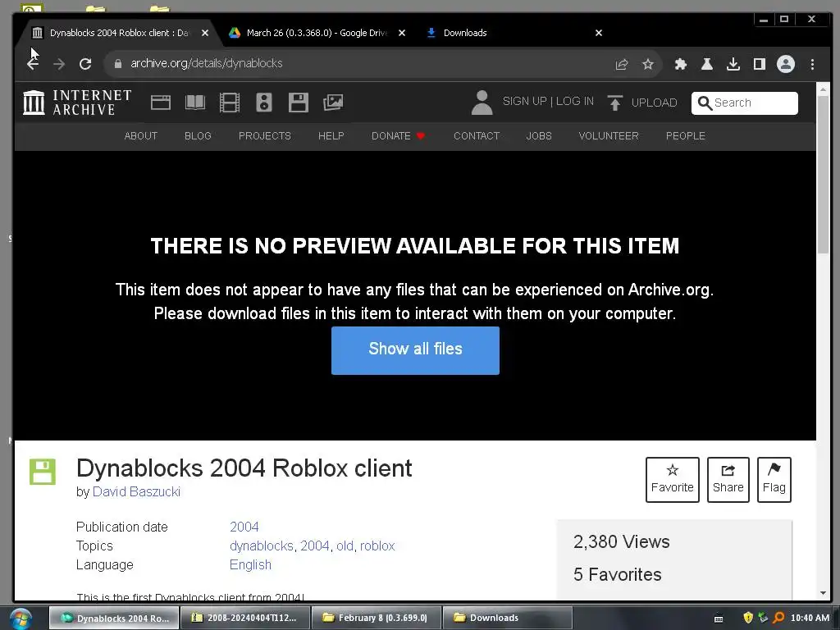Open the 2004 publication date link

(x=244, y=527)
